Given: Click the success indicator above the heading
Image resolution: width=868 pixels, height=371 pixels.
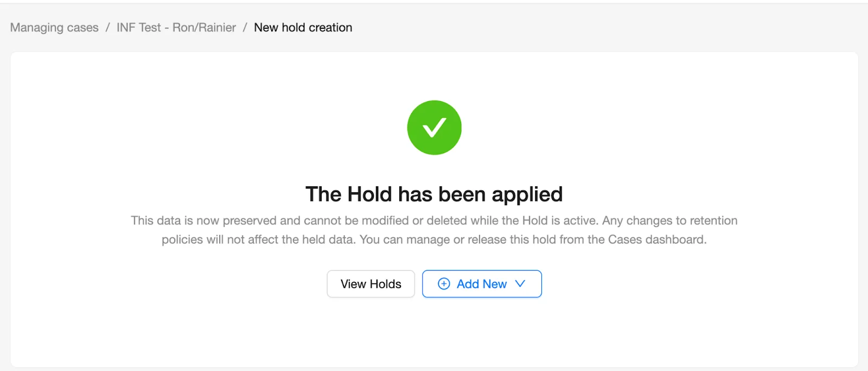Looking at the screenshot, I should point(434,127).
